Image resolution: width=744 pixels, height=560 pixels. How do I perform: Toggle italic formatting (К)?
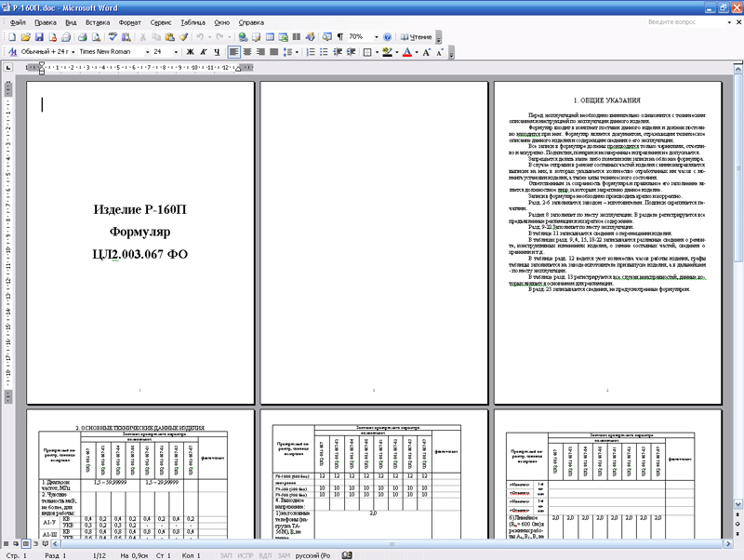tap(204, 52)
